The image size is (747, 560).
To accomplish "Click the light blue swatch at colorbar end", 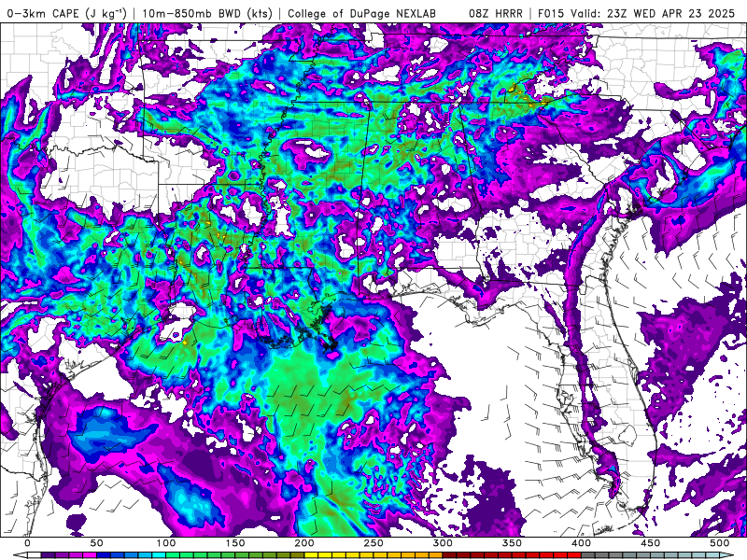I will coord(712,554).
